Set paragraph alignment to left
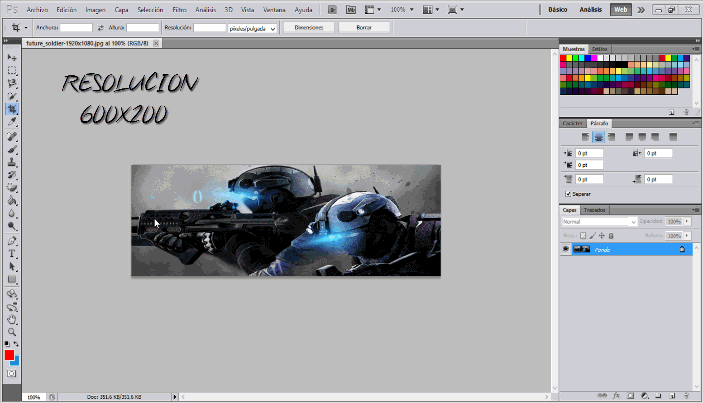Viewport: 703px width, 403px height. tap(586, 137)
